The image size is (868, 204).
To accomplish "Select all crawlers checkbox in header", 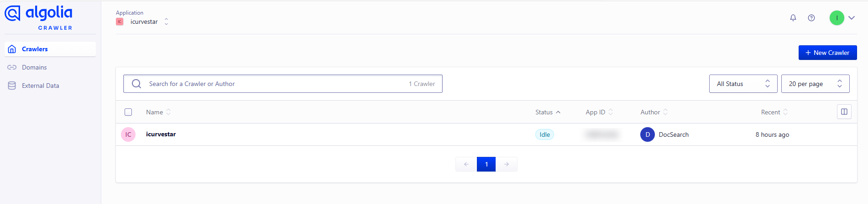I will point(128,112).
